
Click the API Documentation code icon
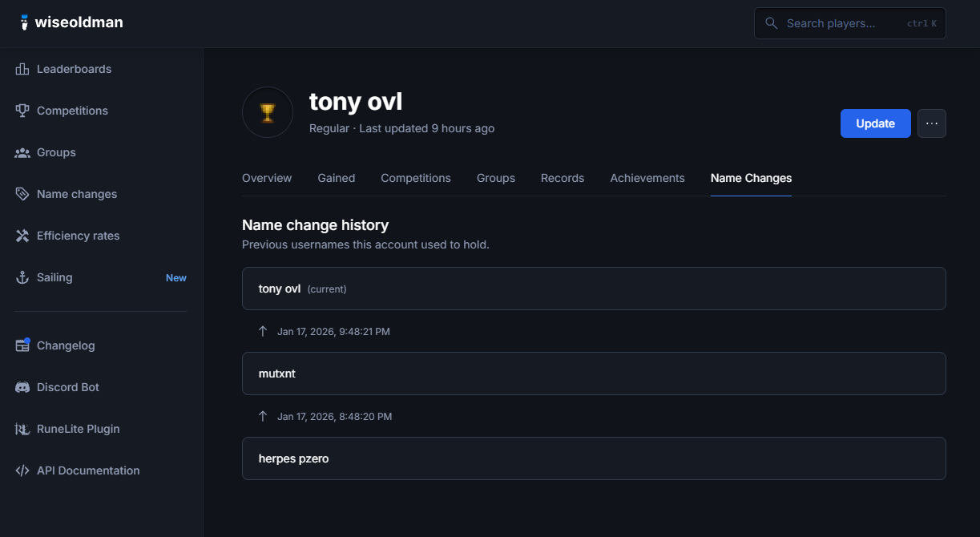[x=22, y=470]
